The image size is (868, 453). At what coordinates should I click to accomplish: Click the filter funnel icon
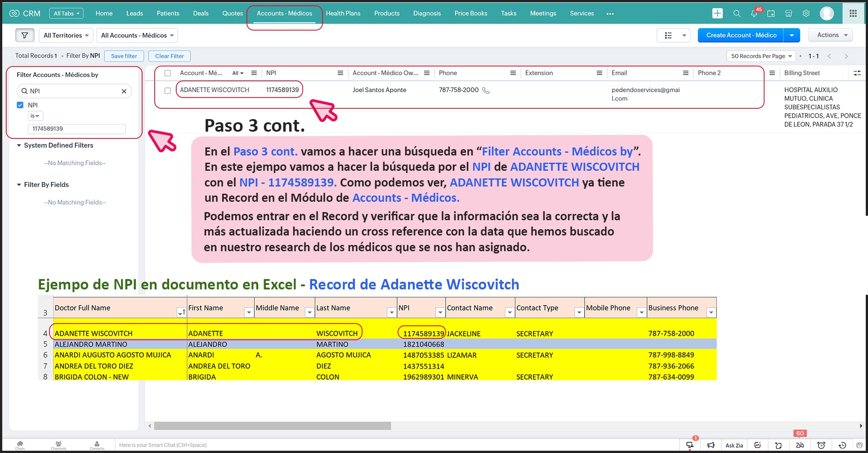pyautogui.click(x=25, y=36)
